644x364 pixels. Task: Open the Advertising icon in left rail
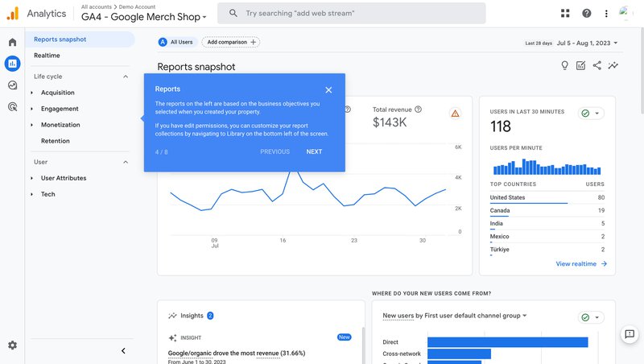[x=12, y=106]
